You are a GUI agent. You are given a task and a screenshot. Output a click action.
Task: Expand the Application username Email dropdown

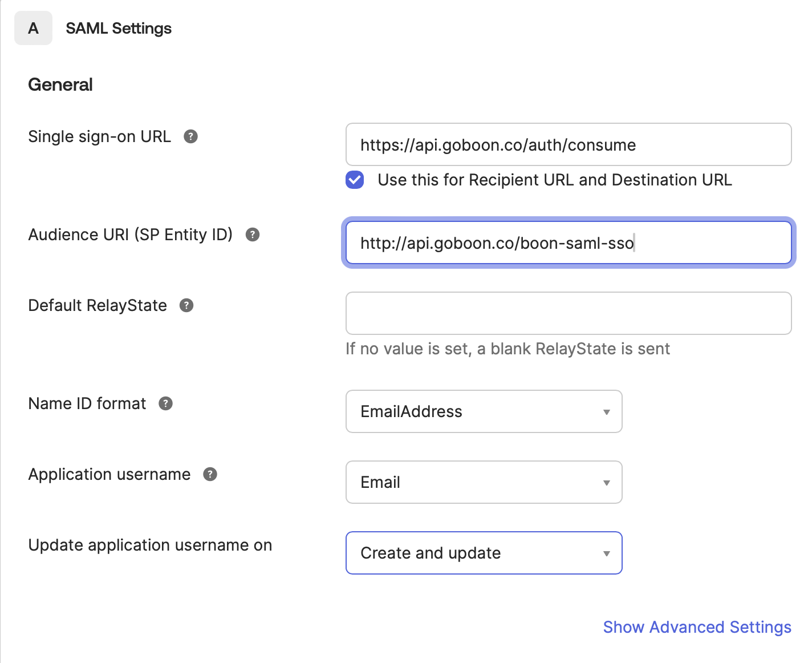coord(483,482)
